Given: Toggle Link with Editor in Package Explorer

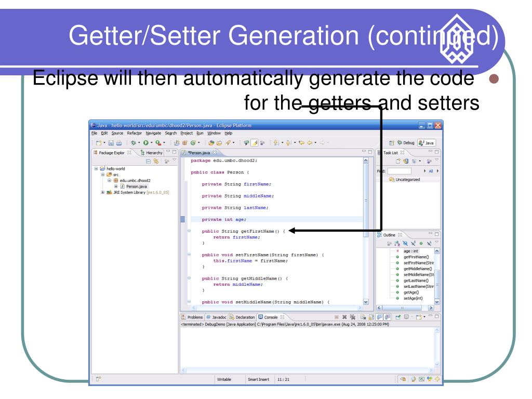Looking at the screenshot, I should (156, 162).
